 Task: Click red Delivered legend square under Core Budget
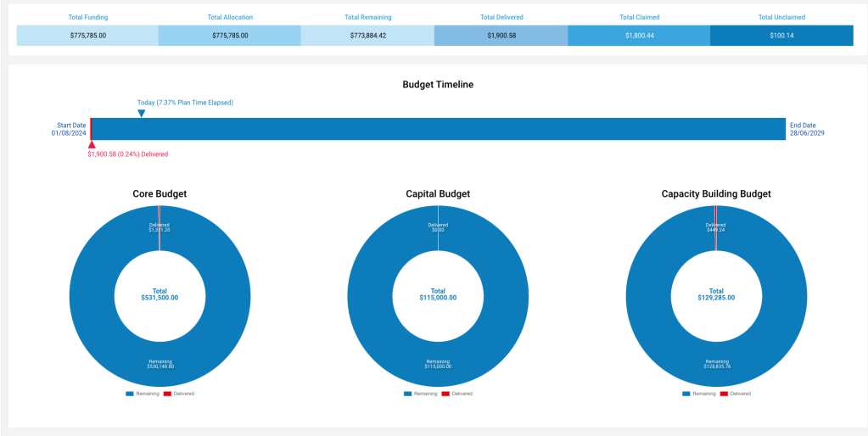pyautogui.click(x=167, y=394)
